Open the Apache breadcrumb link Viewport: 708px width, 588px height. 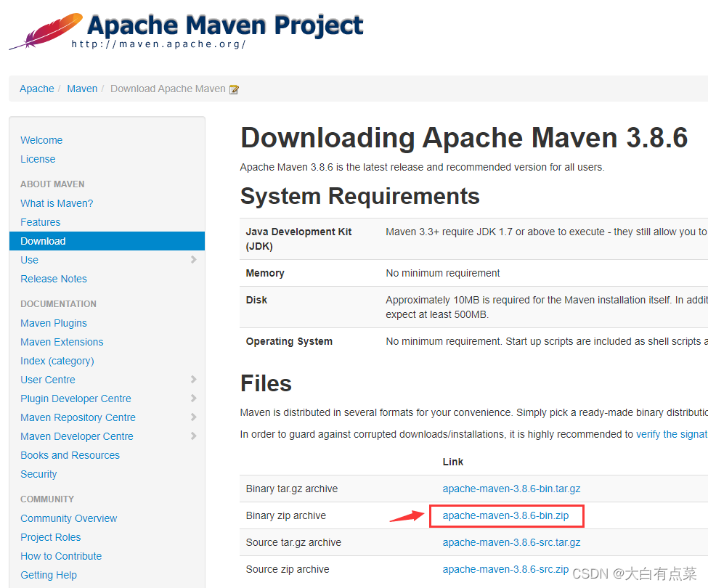(36, 89)
